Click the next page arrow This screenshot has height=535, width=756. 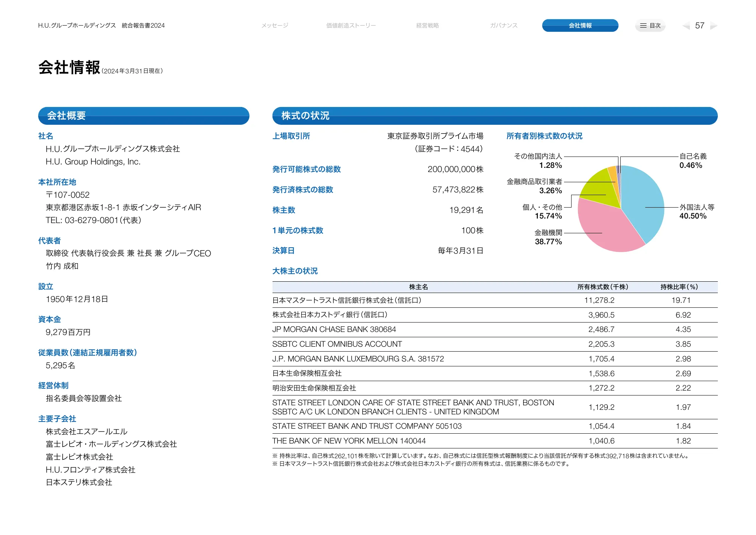(x=714, y=26)
